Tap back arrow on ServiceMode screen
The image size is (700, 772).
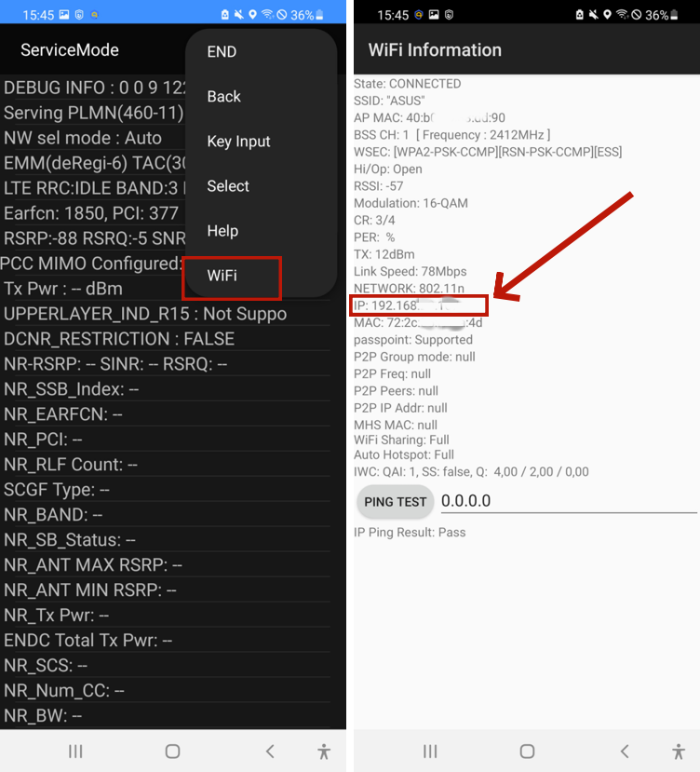click(270, 752)
